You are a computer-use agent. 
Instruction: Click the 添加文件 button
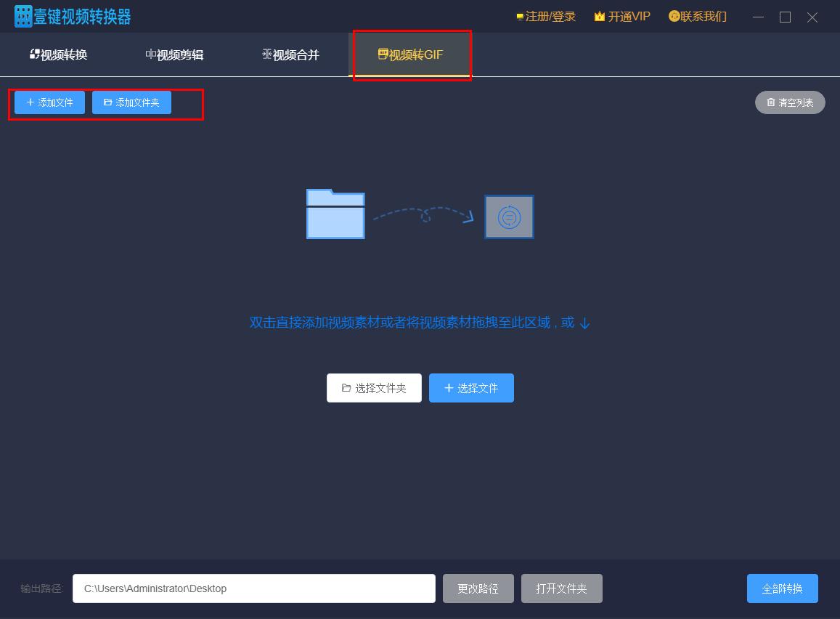coord(48,102)
